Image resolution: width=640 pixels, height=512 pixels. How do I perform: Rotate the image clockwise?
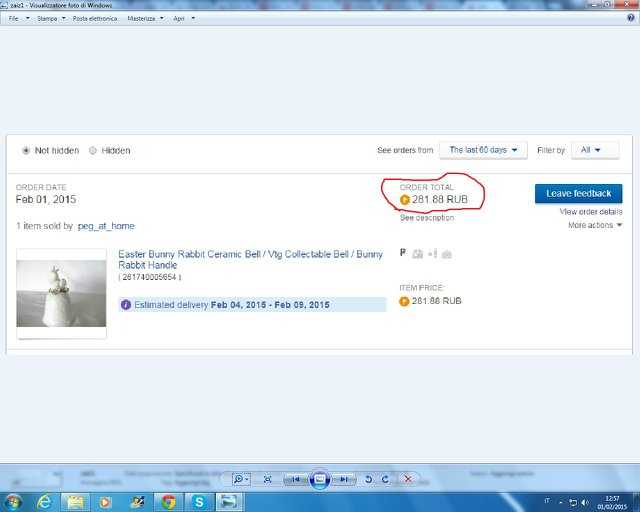click(x=385, y=480)
